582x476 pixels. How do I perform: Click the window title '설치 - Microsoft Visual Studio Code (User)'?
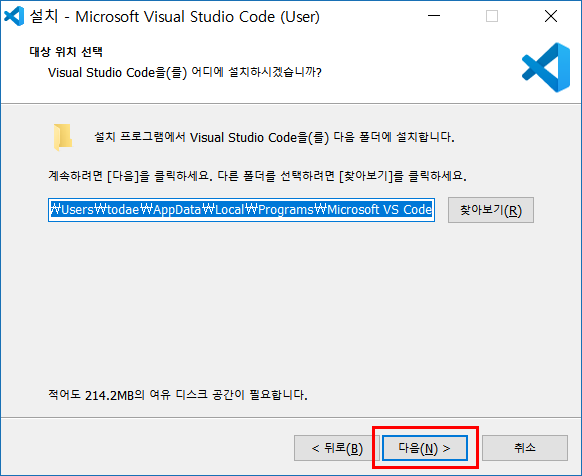click(174, 17)
